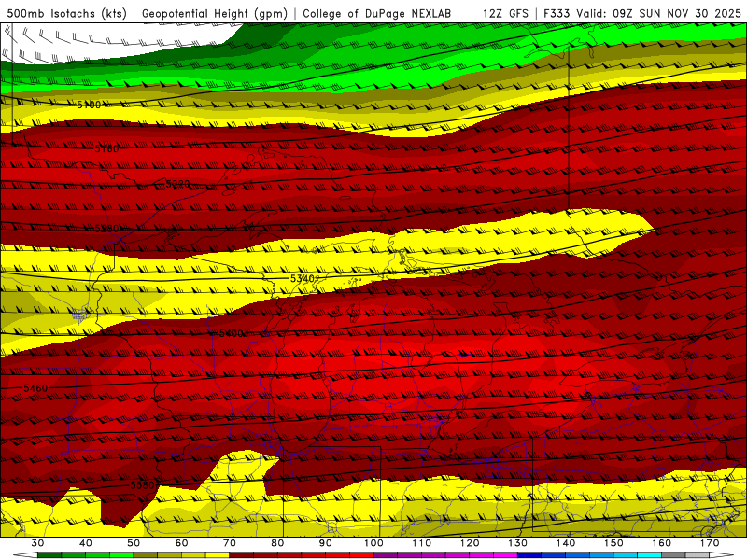747x560 pixels.
Task: Click the 5340 height contour label
Action: [302, 278]
